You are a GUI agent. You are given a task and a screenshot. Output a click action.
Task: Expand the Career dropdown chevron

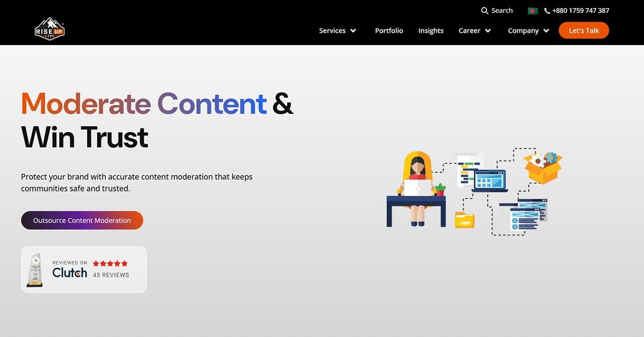tap(488, 31)
